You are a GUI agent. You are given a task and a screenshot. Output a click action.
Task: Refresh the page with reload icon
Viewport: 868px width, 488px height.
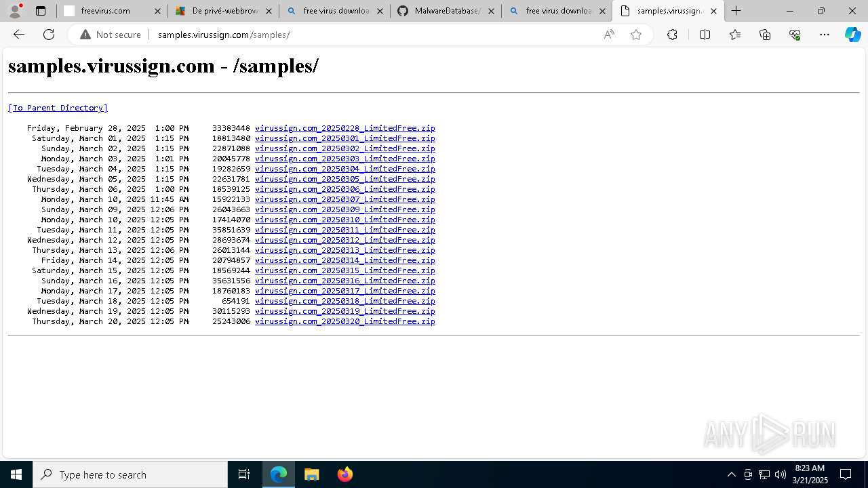coord(49,35)
